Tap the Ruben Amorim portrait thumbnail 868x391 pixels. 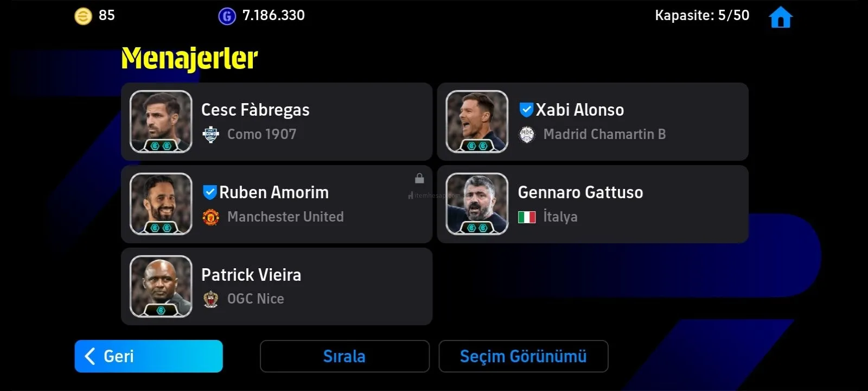[x=161, y=204]
